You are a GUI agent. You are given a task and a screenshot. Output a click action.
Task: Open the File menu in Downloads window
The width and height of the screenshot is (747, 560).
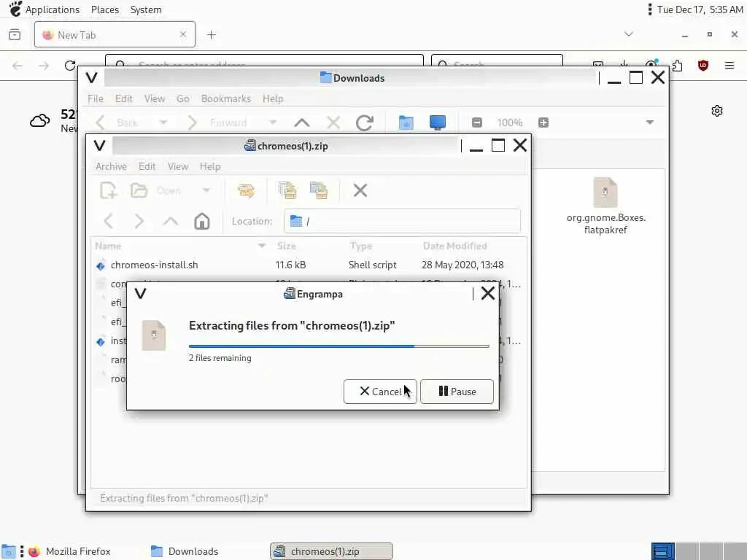coord(96,98)
